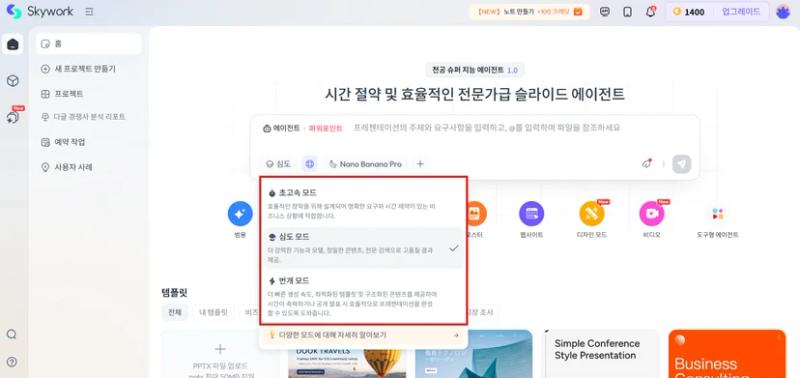800x378 pixels.
Task: Open the help question mark icon
Action: tap(12, 362)
